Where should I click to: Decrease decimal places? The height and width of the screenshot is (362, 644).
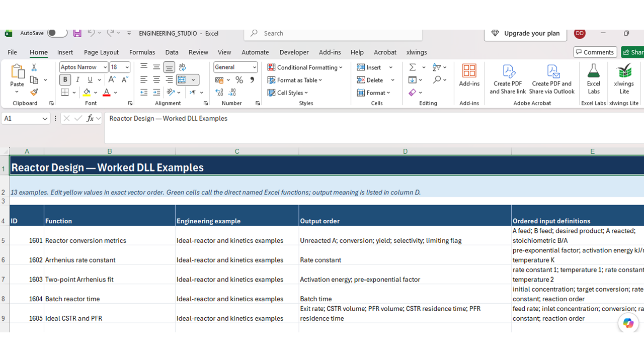tap(232, 93)
